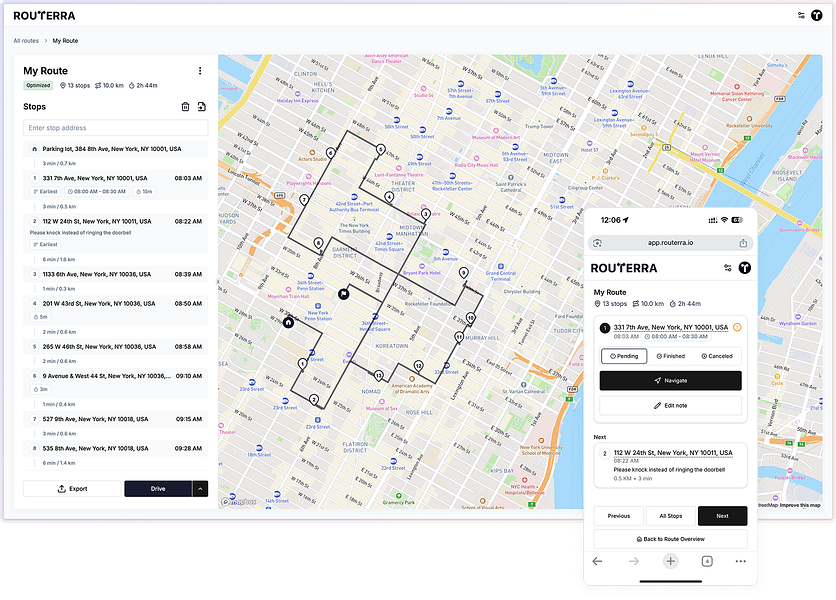Set stop status to Canceled

[x=717, y=356]
